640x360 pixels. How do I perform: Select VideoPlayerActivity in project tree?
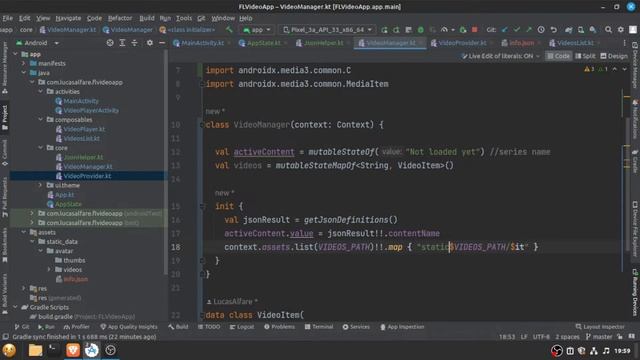tap(91, 110)
